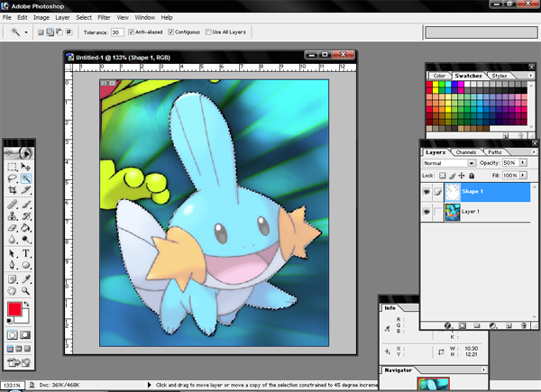541x392 pixels.
Task: Hide the Layer 1 layer
Action: click(426, 212)
